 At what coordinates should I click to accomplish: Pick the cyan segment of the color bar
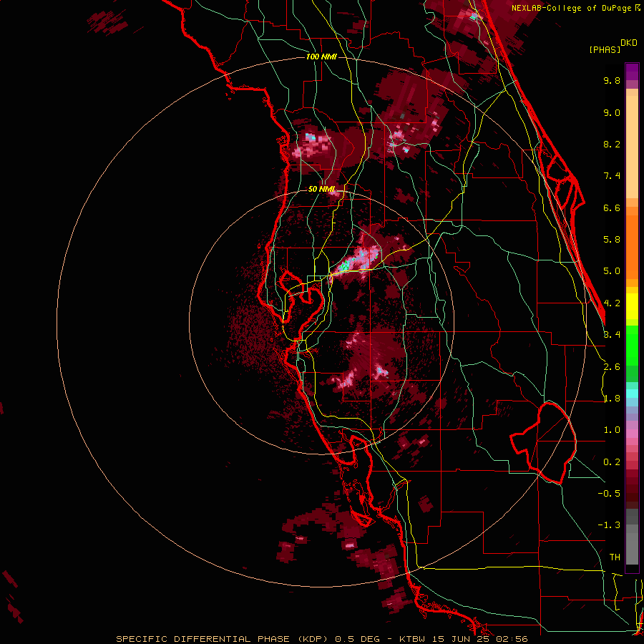tap(632, 394)
